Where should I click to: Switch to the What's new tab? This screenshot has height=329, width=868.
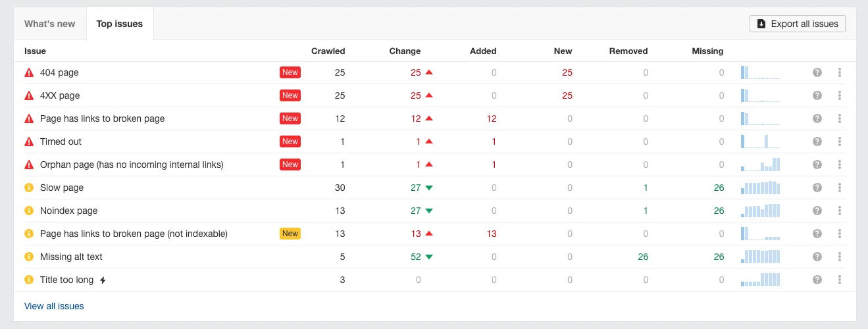click(x=50, y=24)
